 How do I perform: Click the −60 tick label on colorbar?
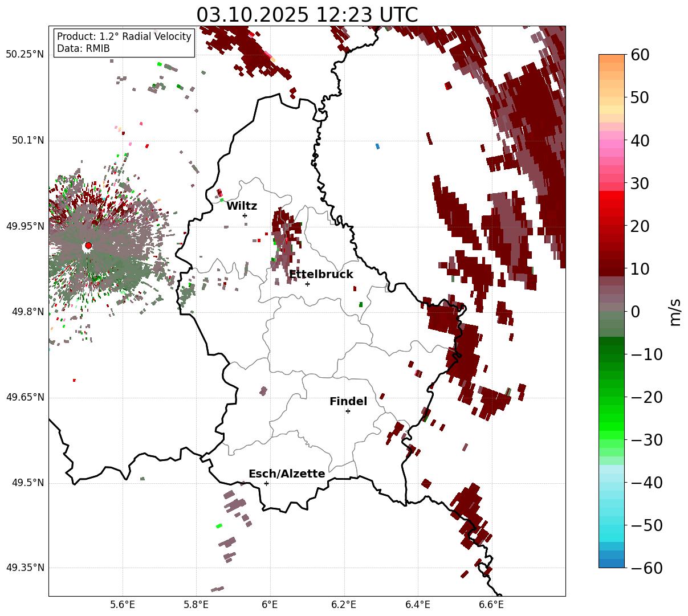coord(647,568)
